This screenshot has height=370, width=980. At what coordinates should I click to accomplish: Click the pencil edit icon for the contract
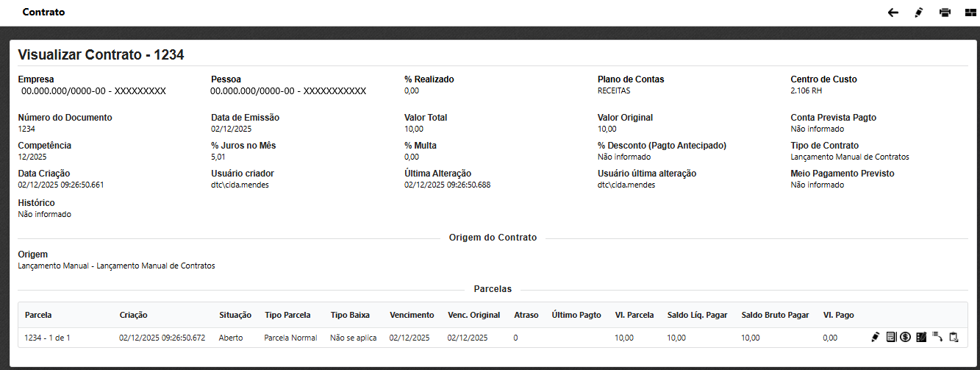pos(918,13)
